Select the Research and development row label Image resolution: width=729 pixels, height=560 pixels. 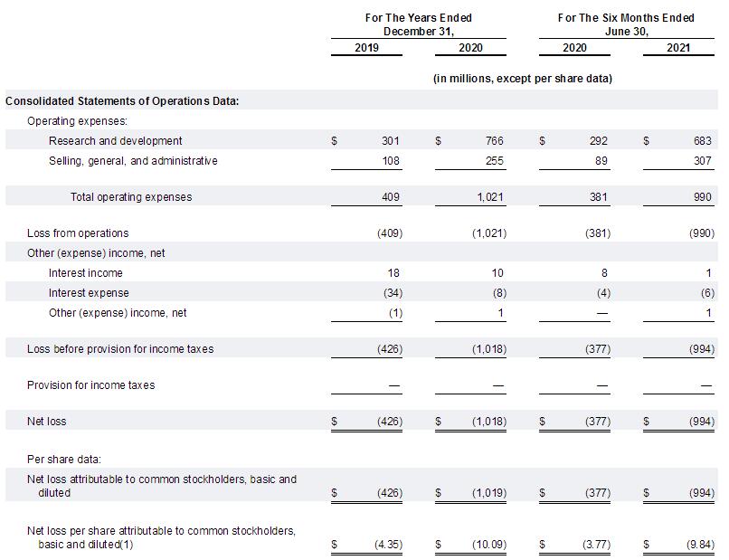click(x=115, y=141)
